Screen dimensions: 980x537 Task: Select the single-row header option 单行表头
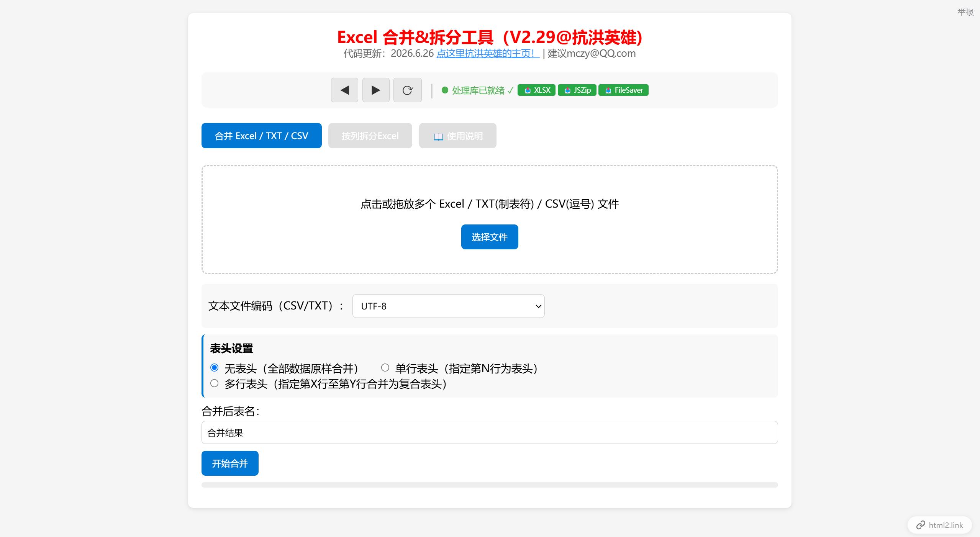tap(385, 368)
